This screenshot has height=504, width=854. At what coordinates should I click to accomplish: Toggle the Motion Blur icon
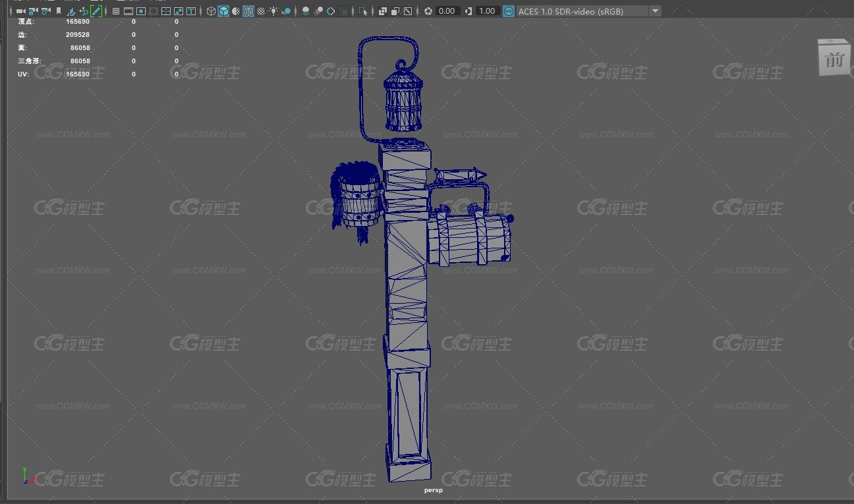pos(318,11)
